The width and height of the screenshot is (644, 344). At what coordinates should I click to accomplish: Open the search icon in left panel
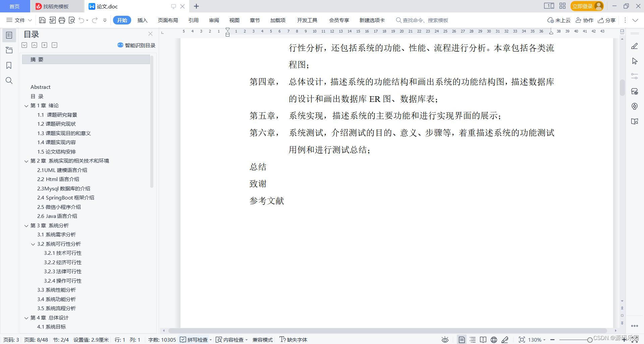coord(9,80)
